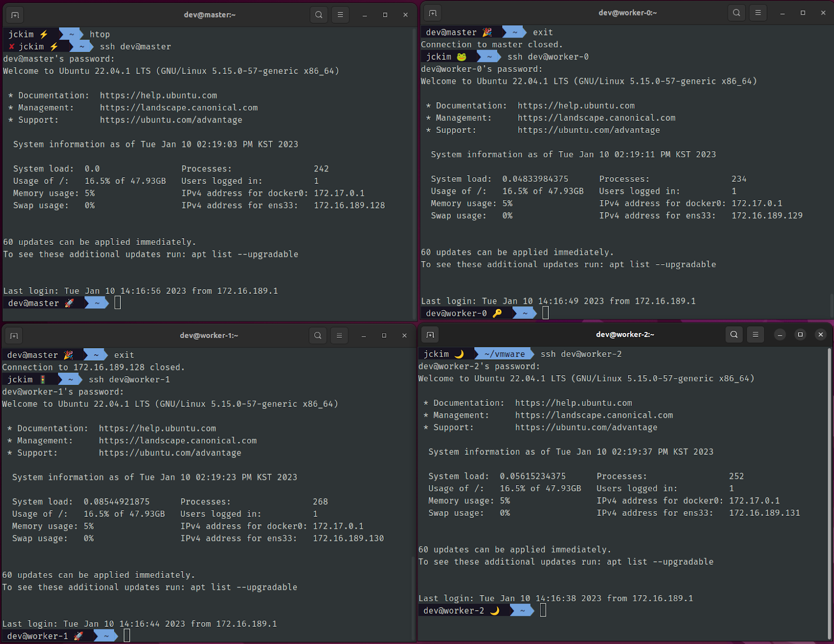Viewport: 834px width, 644px height.
Task: Open search in dev@worker-2 terminal
Action: (734, 335)
